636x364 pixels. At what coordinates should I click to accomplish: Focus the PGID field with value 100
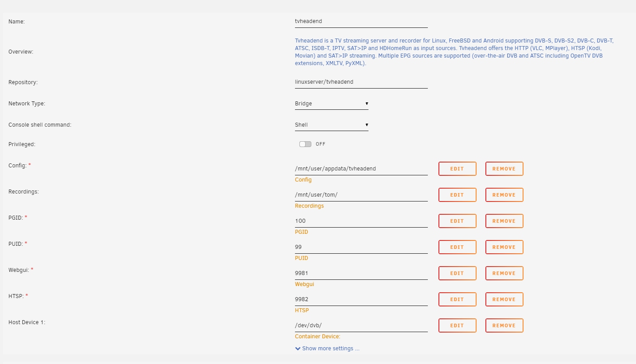[361, 221]
